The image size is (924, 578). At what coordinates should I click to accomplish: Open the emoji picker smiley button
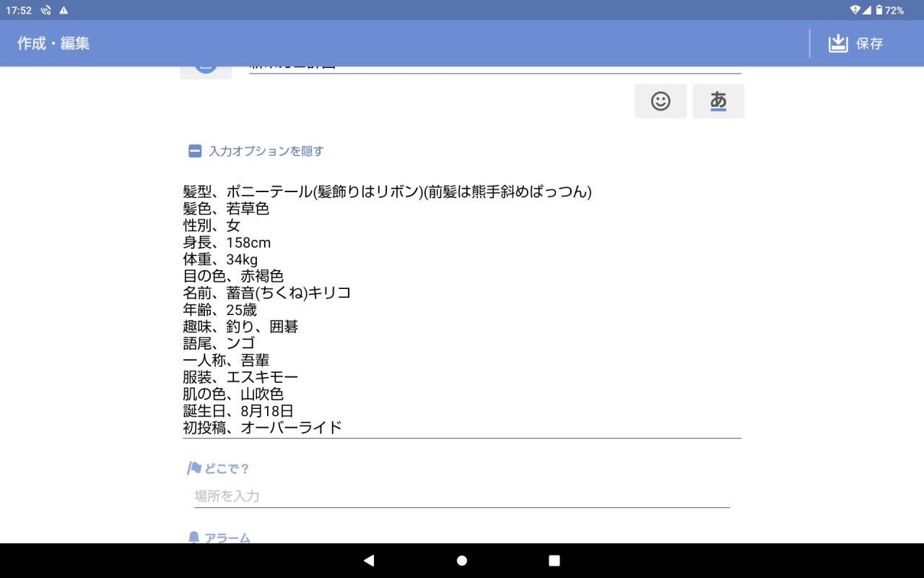661,101
